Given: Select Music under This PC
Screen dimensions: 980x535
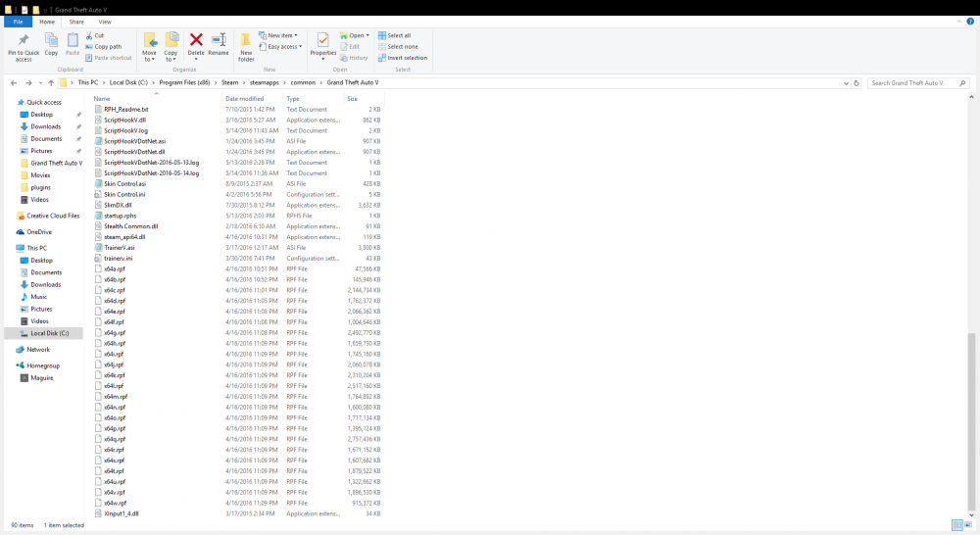Looking at the screenshot, I should pyautogui.click(x=39, y=297).
